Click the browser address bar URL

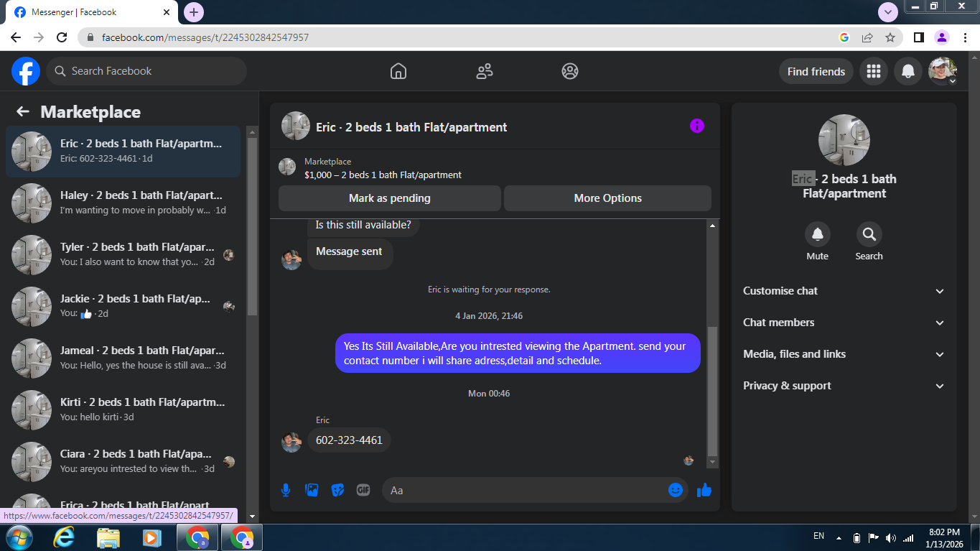(205, 37)
